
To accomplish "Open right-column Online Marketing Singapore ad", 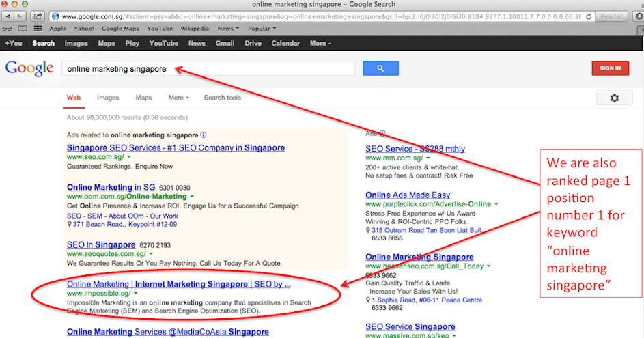I will click(419, 257).
